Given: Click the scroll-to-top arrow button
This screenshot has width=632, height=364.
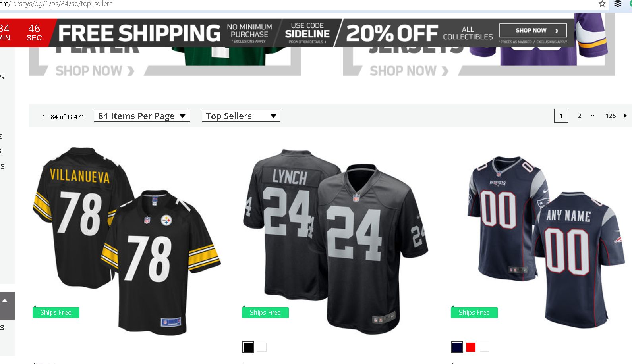Looking at the screenshot, I should (x=5, y=301).
